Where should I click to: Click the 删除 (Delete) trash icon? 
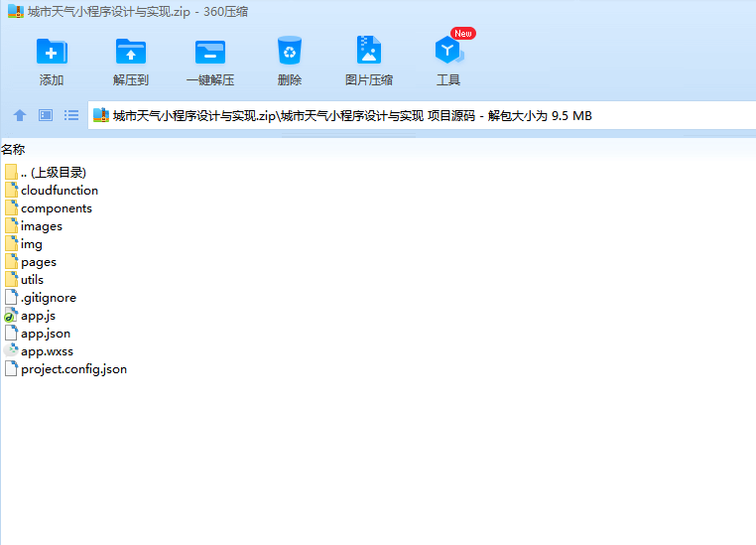point(290,51)
